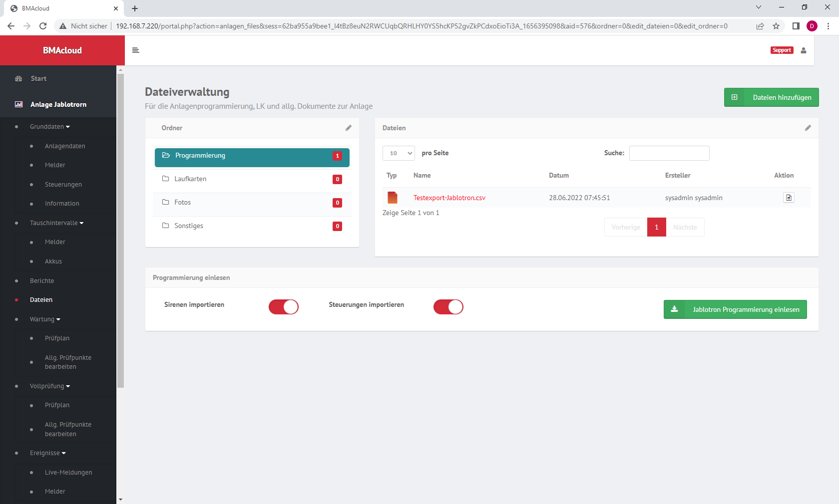Open Berichte in sidebar
Image resolution: width=839 pixels, height=504 pixels.
(42, 281)
